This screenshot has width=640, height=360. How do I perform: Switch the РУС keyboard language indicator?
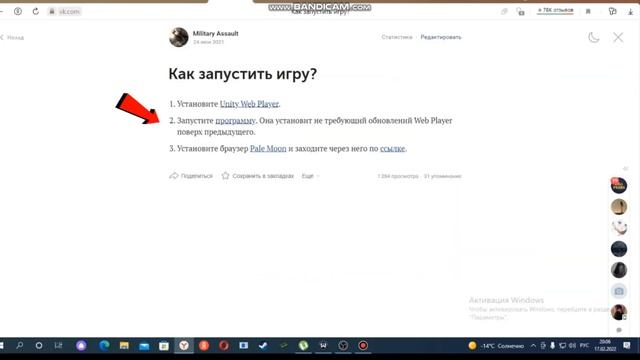(x=584, y=346)
